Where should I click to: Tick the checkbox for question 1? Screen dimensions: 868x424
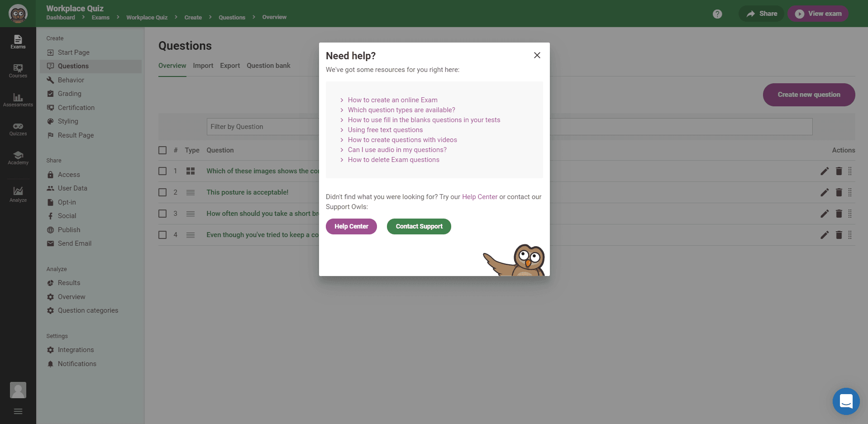click(162, 171)
